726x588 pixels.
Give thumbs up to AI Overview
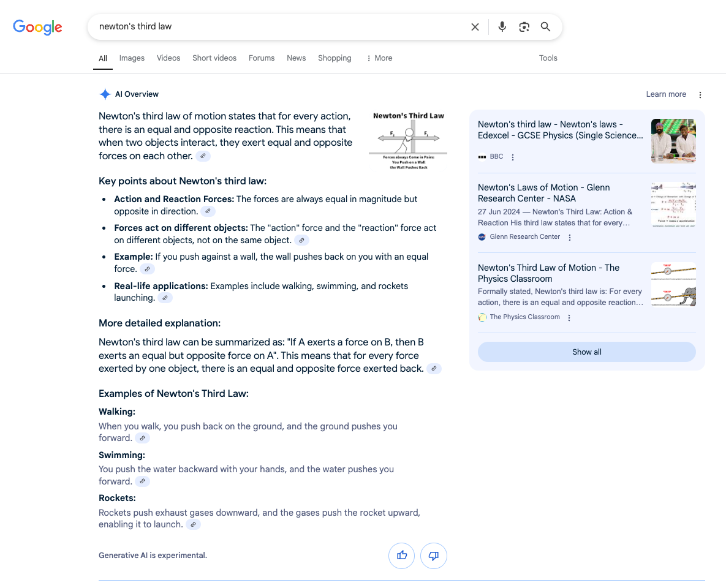point(402,556)
